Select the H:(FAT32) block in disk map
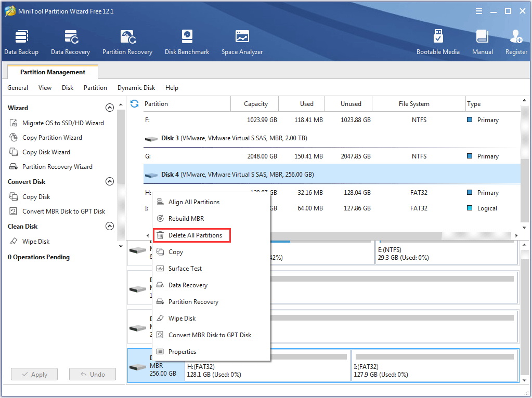 [x=268, y=365]
